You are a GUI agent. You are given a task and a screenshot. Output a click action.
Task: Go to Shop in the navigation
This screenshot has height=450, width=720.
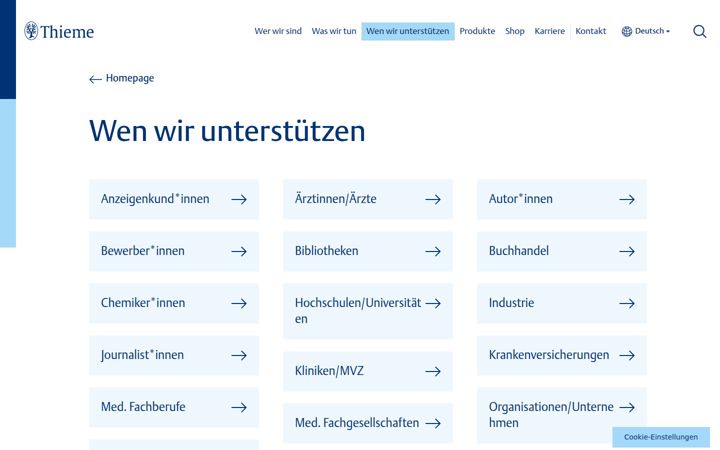(515, 31)
